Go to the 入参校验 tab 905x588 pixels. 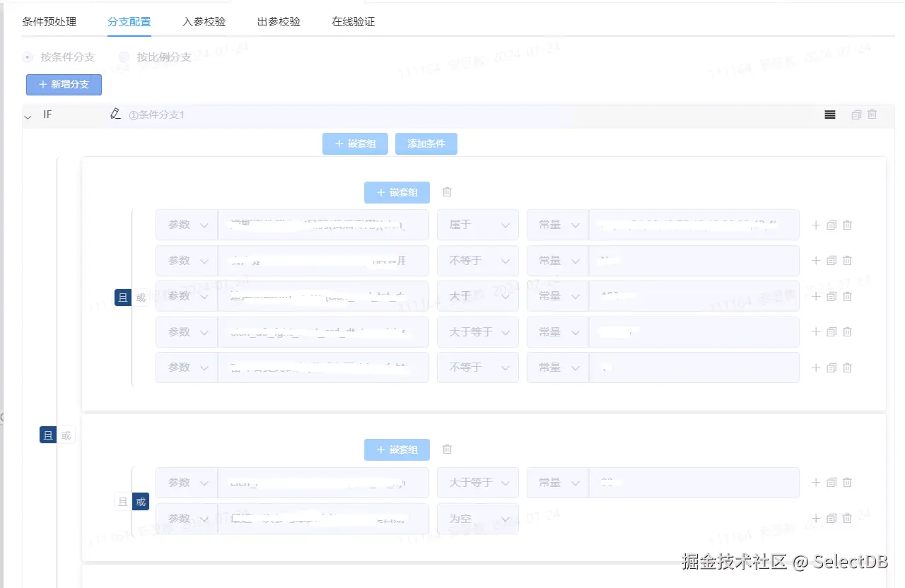pos(204,21)
